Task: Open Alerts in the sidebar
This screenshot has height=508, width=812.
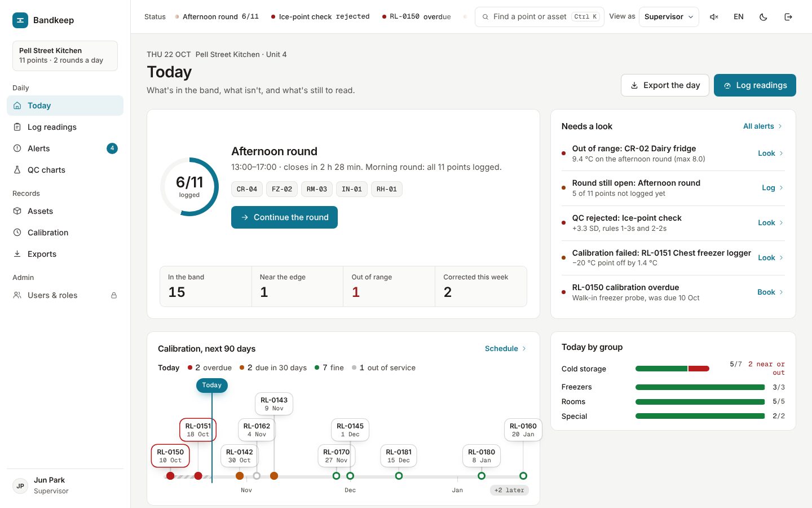Action: pos(65,148)
